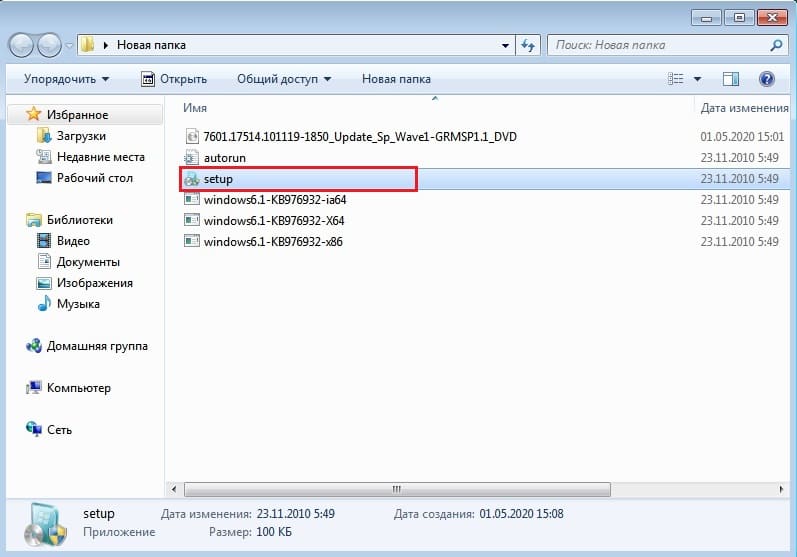Image resolution: width=797 pixels, height=557 pixels.
Task: Click the Изображения picture icon
Action: click(44, 283)
